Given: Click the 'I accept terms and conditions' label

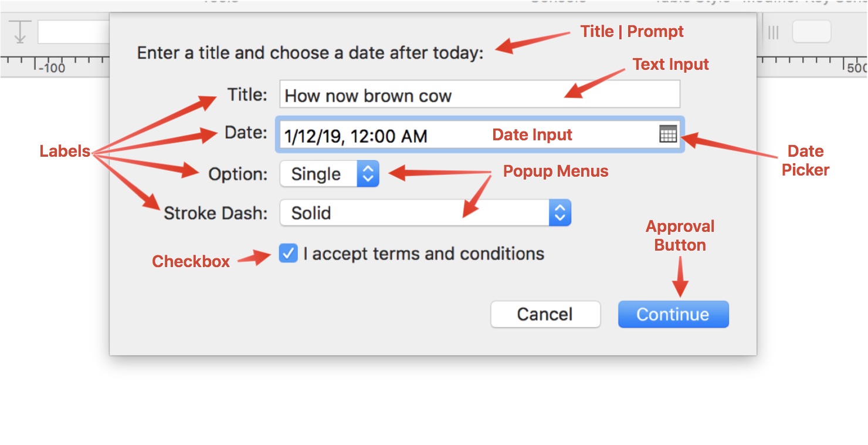Looking at the screenshot, I should pyautogui.click(x=423, y=254).
